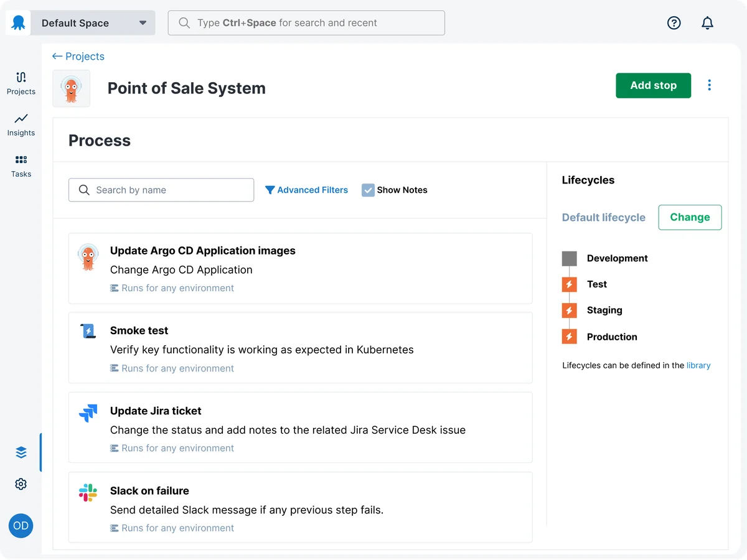This screenshot has width=747, height=560.
Task: Click the Add step green button
Action: (x=653, y=85)
